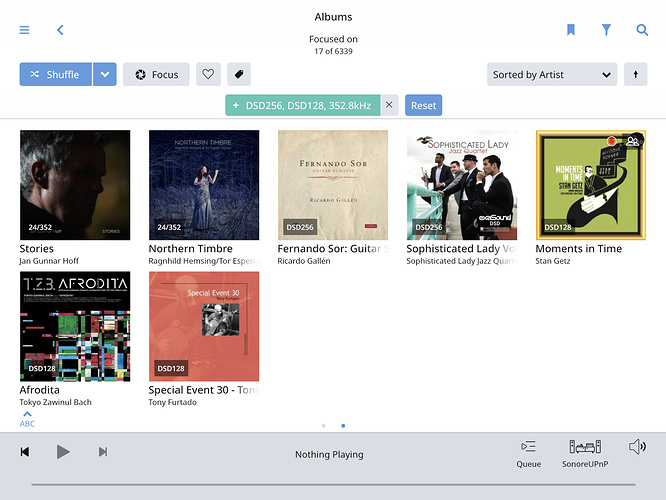This screenshot has width=666, height=500.
Task: Open the Special Event 30 album cover
Action: coord(204,326)
